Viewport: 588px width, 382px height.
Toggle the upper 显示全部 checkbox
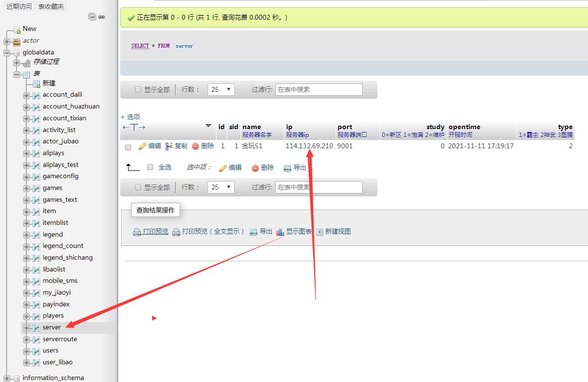click(x=137, y=90)
